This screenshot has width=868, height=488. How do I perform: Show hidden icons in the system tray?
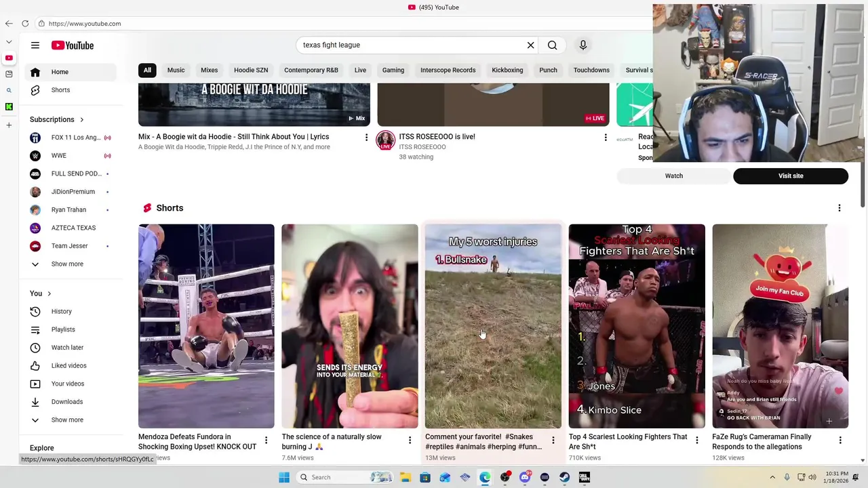click(x=772, y=477)
